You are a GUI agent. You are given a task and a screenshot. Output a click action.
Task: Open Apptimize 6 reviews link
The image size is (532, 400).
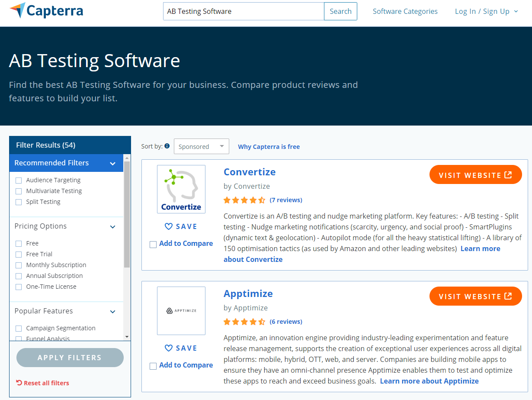pos(286,322)
